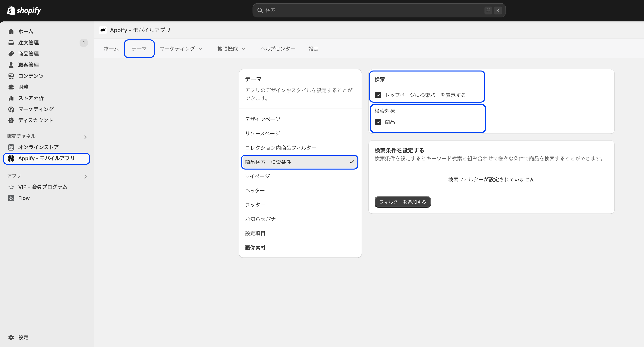Expand the アプリ section chevron
Screen dimensions: 644x347
(85, 176)
